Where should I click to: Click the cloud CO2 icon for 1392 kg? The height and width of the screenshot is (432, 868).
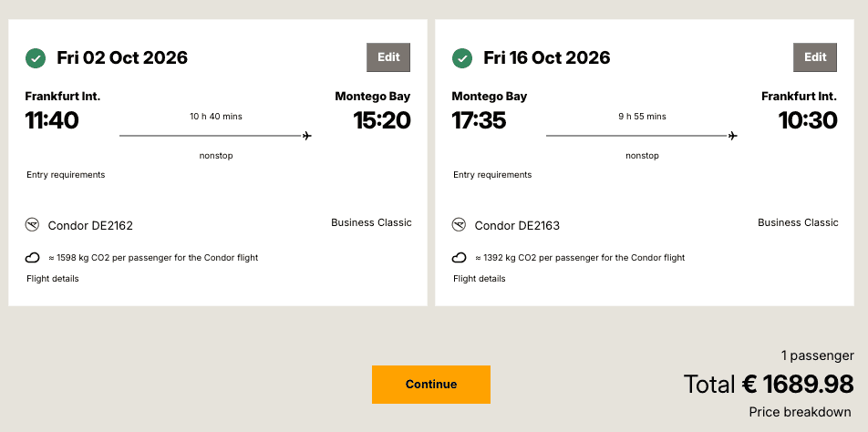pos(460,258)
